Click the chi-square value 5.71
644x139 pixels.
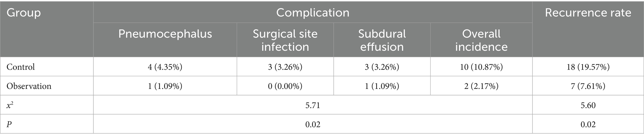(313, 105)
